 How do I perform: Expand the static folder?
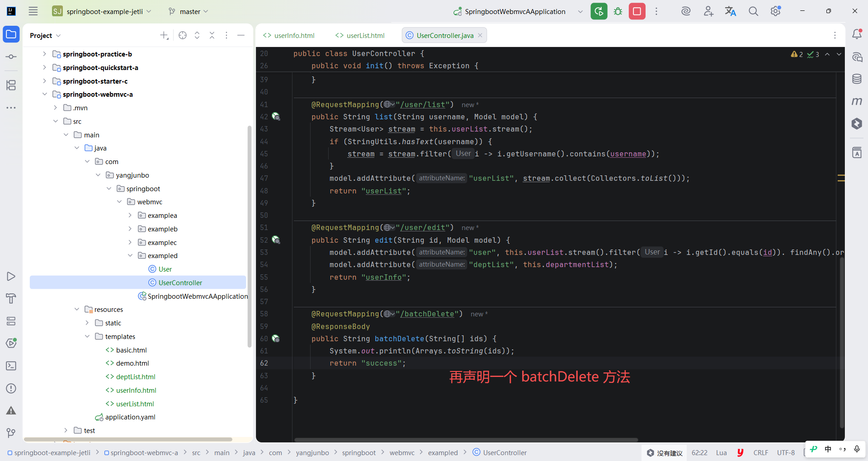[87, 323]
